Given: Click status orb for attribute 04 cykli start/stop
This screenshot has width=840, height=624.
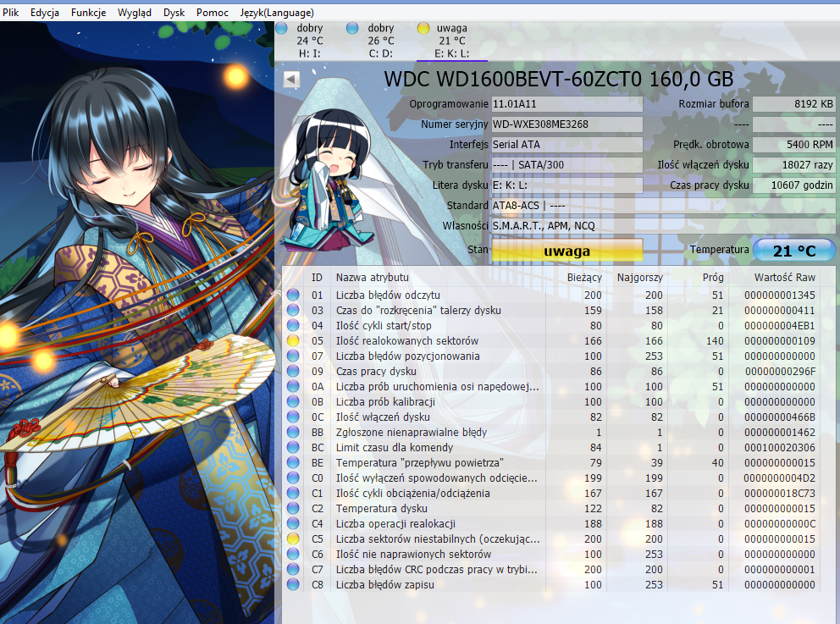Looking at the screenshot, I should click(x=293, y=326).
